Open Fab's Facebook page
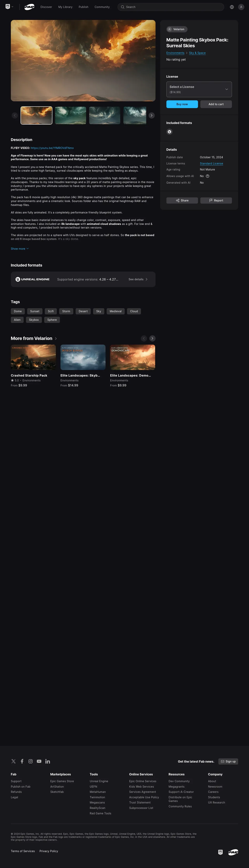 (22, 761)
